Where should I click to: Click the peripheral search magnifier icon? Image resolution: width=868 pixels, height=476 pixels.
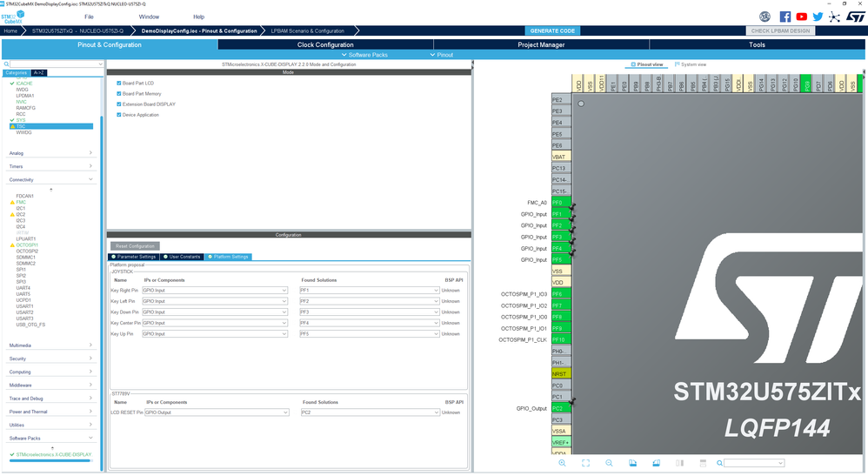pyautogui.click(x=6, y=64)
